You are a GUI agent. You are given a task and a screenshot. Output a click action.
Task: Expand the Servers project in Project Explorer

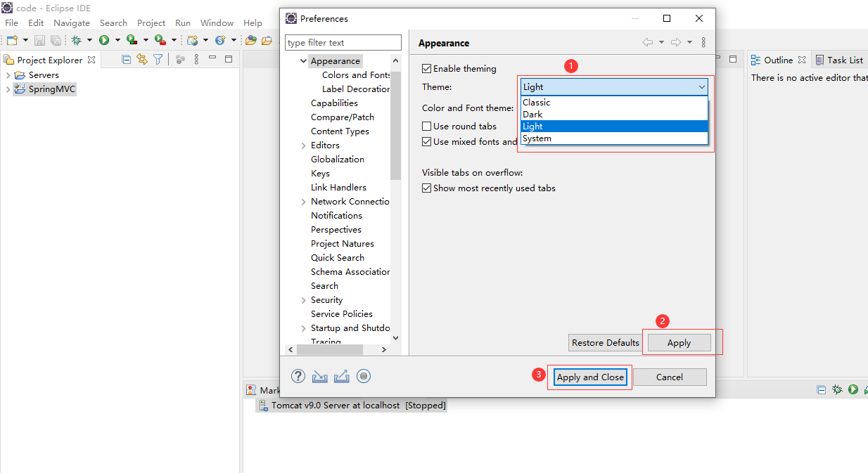click(8, 75)
